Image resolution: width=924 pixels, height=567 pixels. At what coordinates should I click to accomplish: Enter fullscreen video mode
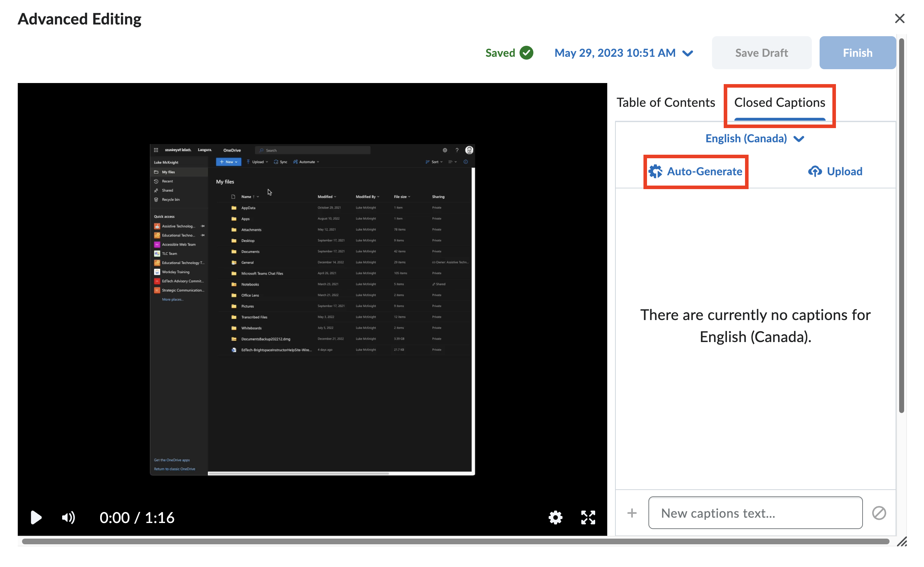[588, 517]
